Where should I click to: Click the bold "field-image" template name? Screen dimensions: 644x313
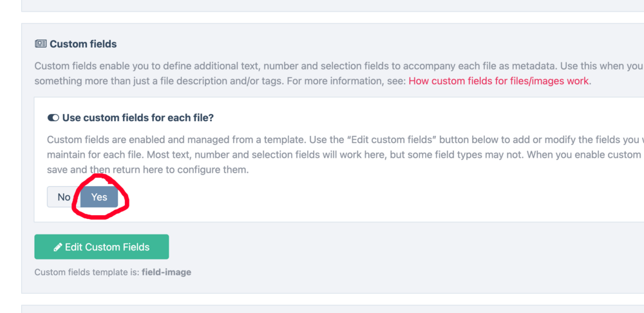(x=166, y=272)
